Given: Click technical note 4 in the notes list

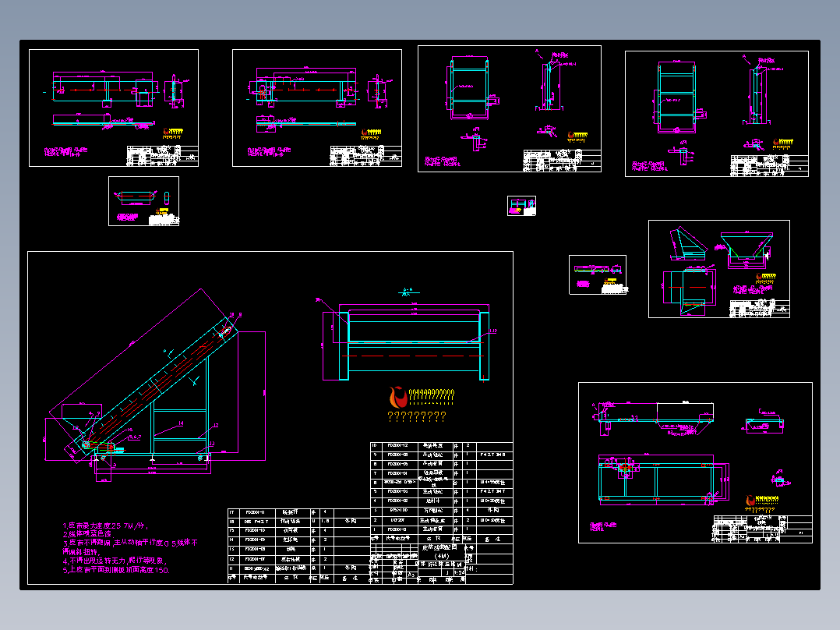Looking at the screenshot, I should pos(115,561).
